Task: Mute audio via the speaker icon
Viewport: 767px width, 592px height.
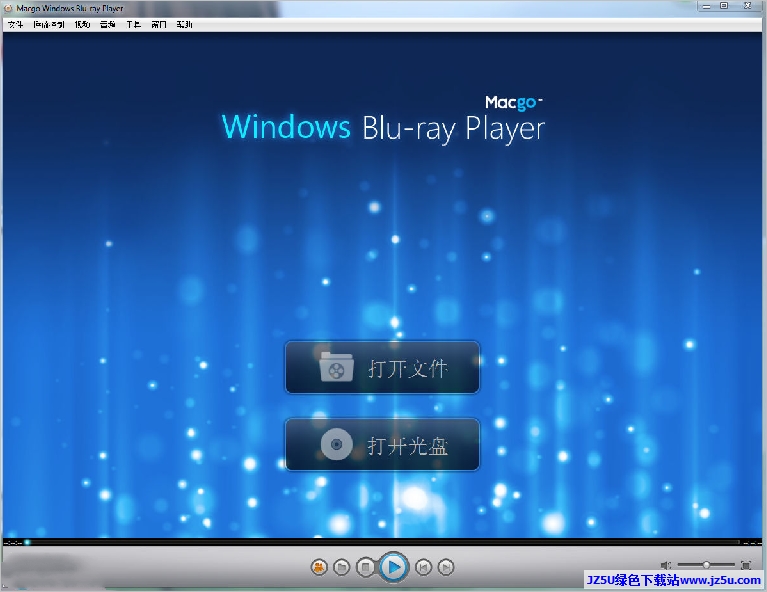Action: [666, 565]
